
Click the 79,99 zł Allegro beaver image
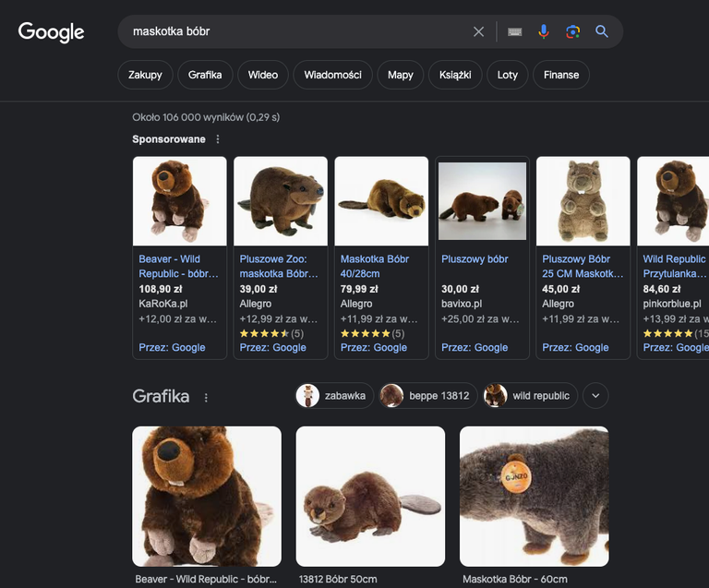point(381,201)
